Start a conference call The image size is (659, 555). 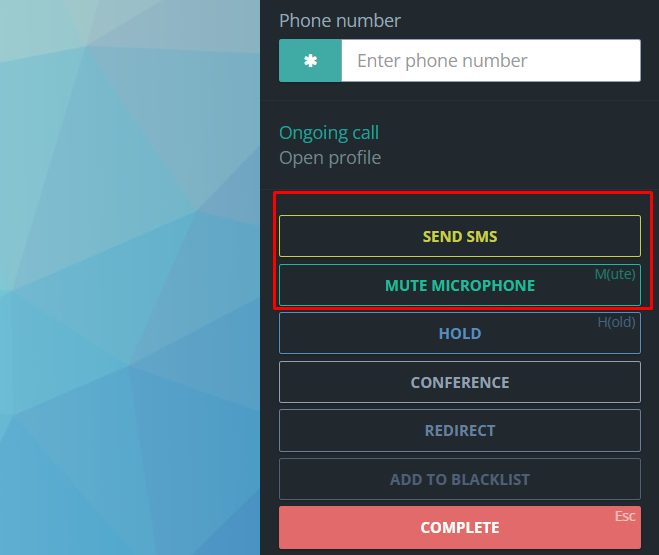pyautogui.click(x=459, y=383)
